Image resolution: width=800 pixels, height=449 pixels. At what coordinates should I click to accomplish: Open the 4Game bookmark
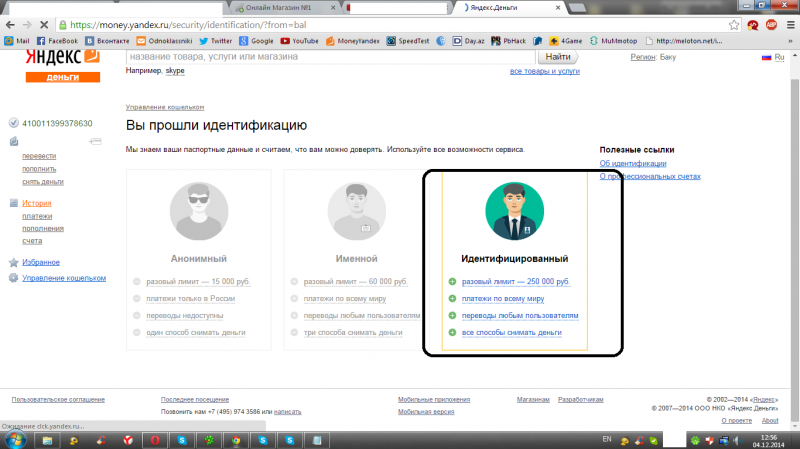565,41
